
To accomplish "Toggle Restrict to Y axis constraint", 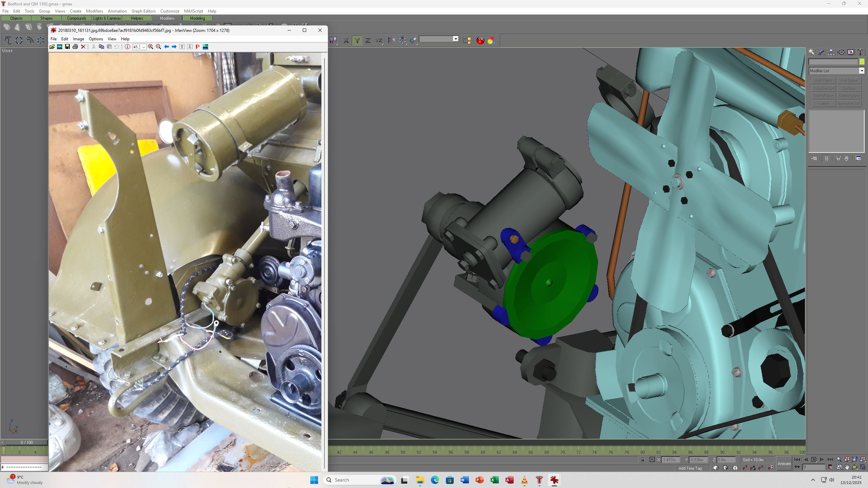I will coord(357,40).
